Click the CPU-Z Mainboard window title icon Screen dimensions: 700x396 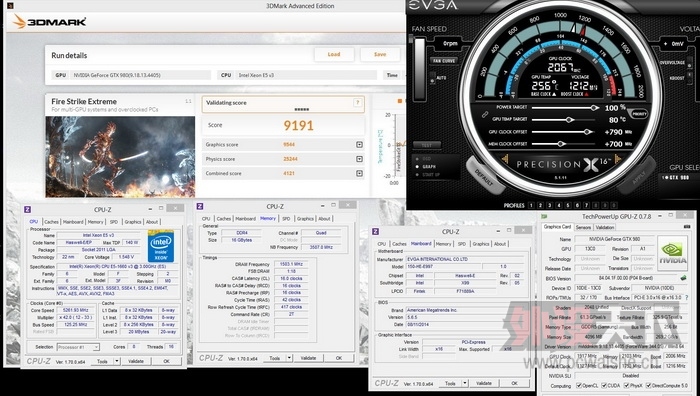click(375, 232)
